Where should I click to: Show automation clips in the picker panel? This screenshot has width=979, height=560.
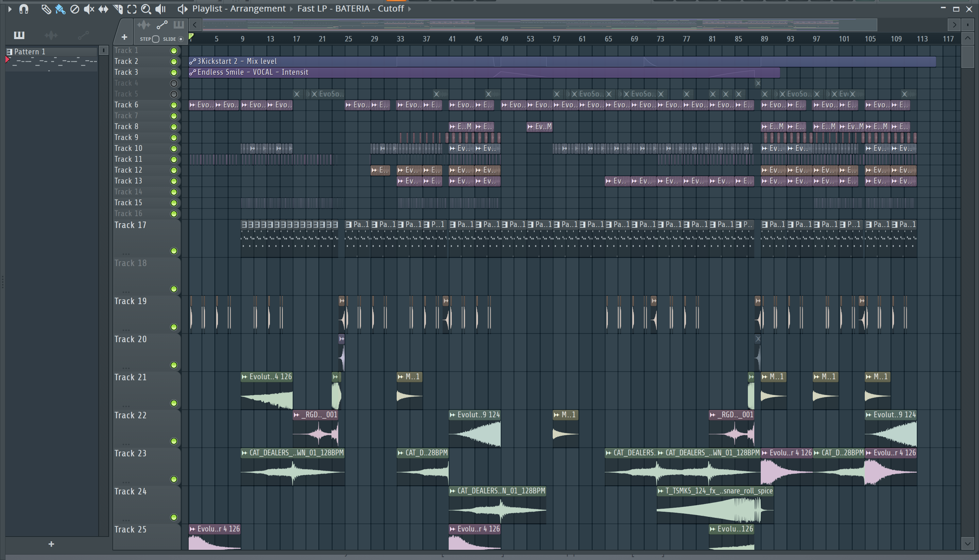(83, 35)
